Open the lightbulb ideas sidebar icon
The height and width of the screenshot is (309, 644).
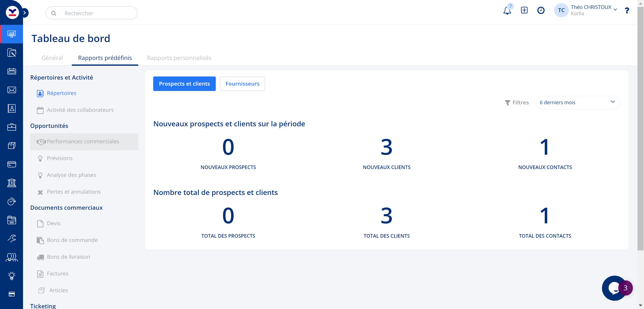coord(11,275)
